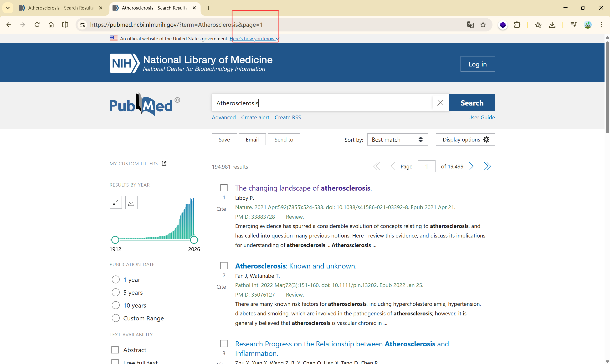Click the Advanced search link
This screenshot has height=364, width=610.
point(224,117)
